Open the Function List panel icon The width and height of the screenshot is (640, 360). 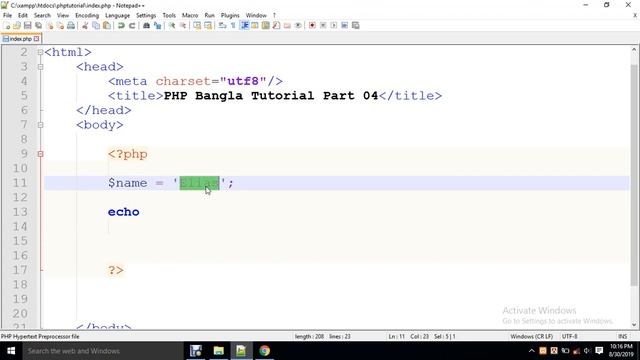pos(276,25)
